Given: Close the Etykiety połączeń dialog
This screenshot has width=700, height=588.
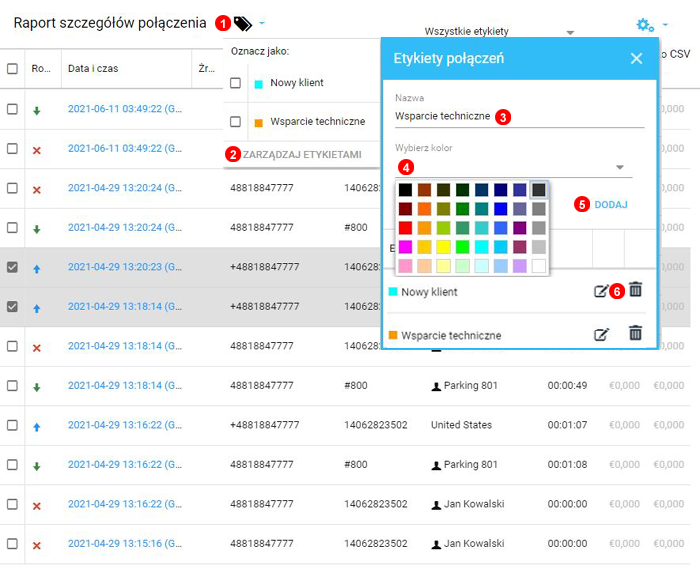Looking at the screenshot, I should [636, 59].
